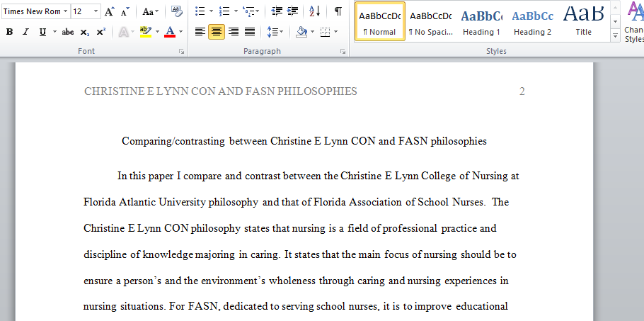Select Align Text Right

point(234,32)
